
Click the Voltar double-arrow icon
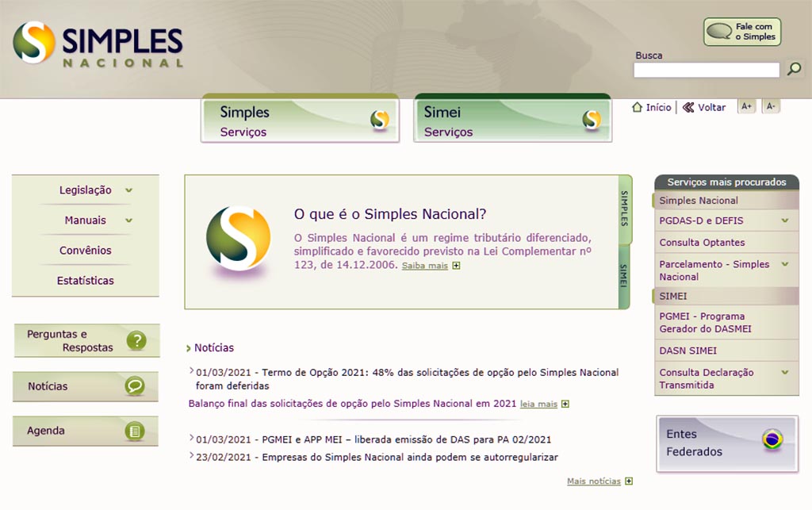[688, 107]
